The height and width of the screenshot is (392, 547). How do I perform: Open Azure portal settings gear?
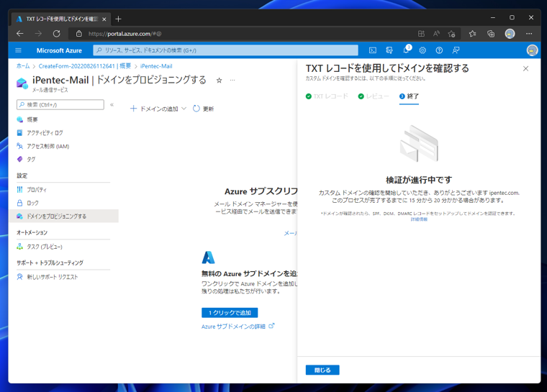(422, 50)
